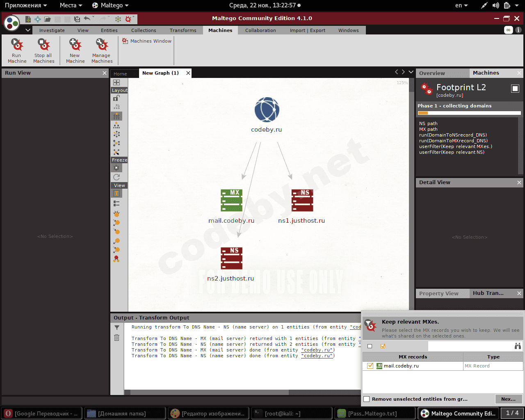525x420 pixels.
Task: Open the Machines Window
Action: [x=147, y=41]
